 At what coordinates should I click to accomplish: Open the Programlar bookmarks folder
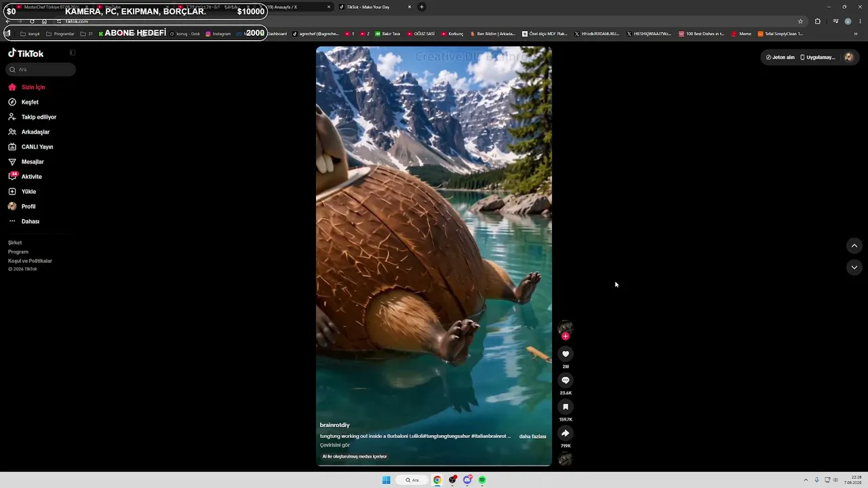[60, 34]
